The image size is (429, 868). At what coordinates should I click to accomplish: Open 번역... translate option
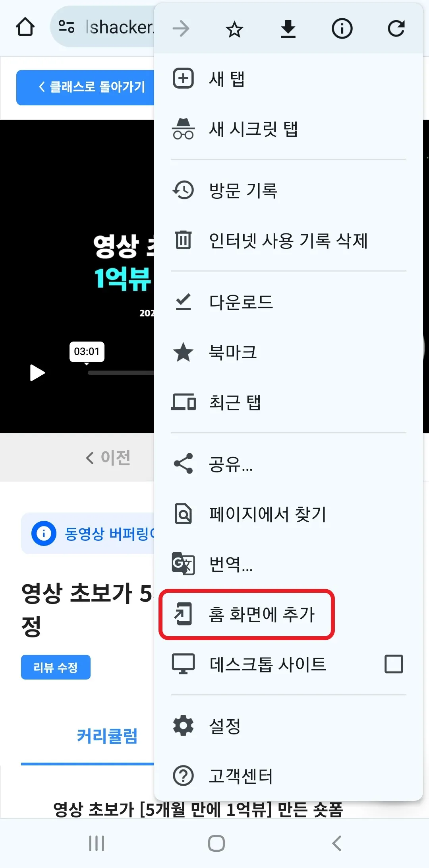tap(288, 564)
